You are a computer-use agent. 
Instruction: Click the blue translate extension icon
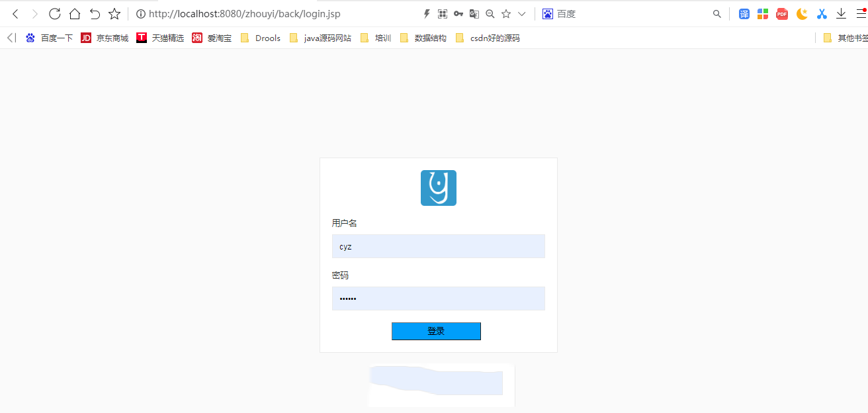[744, 14]
